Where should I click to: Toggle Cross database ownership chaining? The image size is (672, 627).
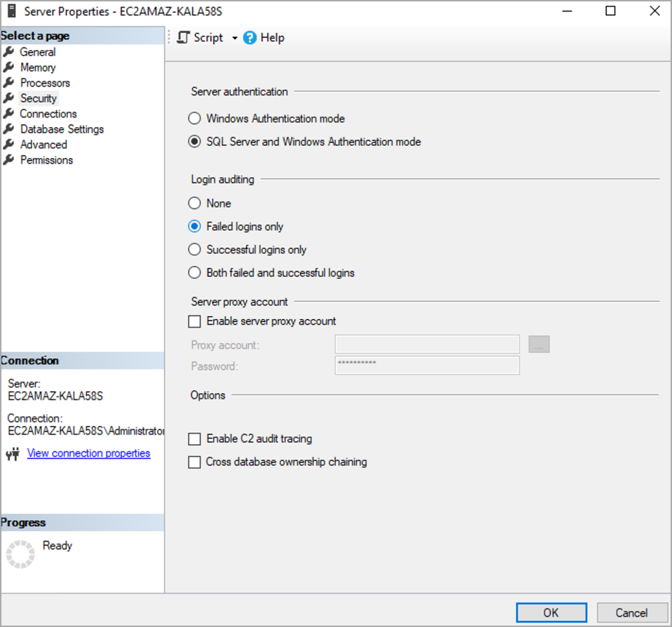click(x=194, y=462)
